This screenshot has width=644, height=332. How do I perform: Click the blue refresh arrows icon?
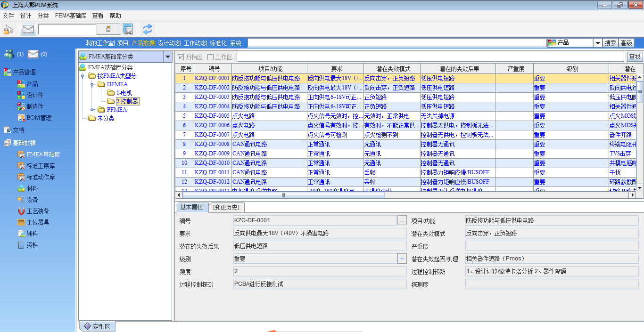pyautogui.click(x=148, y=29)
